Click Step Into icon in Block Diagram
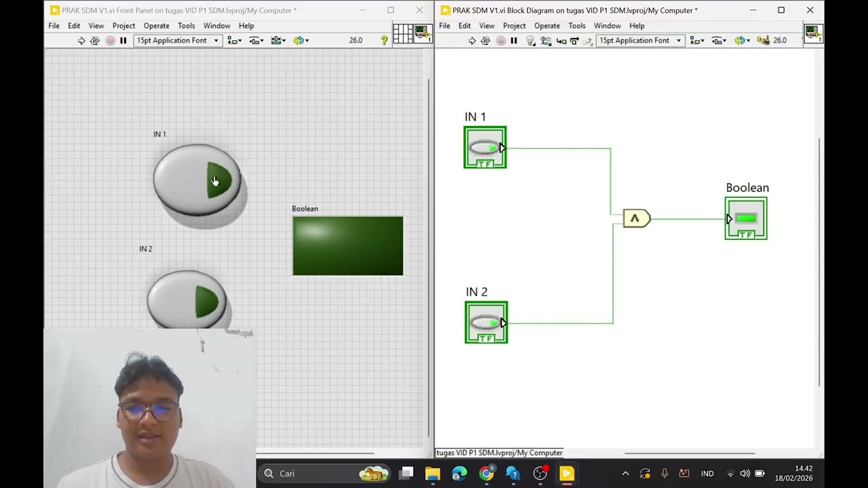The image size is (868, 488). point(561,41)
